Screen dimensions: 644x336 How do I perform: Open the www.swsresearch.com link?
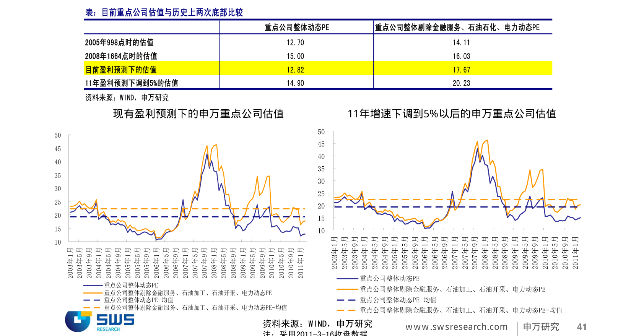pyautogui.click(x=457, y=327)
